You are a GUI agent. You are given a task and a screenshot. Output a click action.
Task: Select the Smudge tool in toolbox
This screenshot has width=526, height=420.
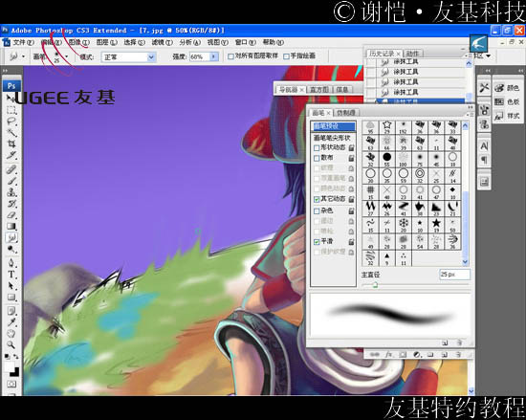(11, 238)
